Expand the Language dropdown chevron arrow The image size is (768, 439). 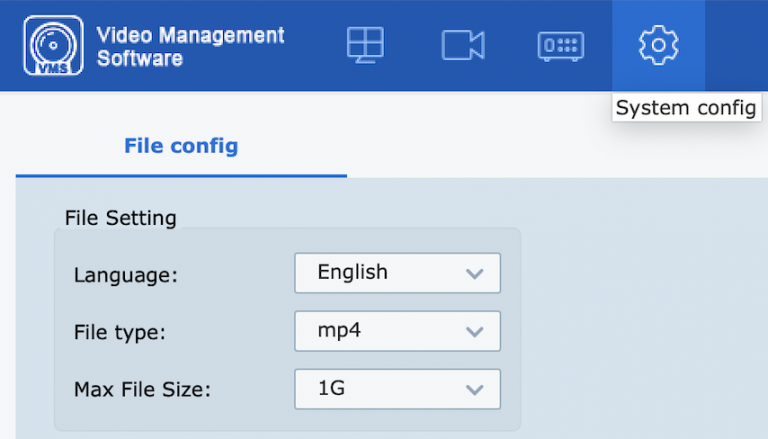pyautogui.click(x=475, y=273)
